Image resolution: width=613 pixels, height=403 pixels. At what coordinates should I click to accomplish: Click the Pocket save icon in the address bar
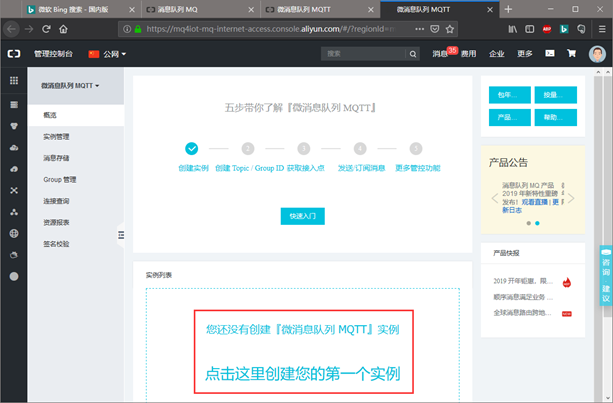pos(435,29)
